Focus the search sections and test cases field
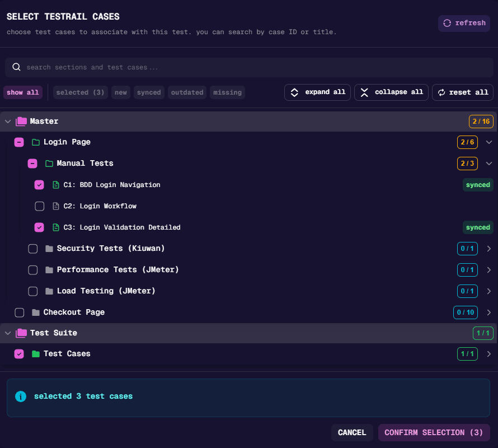The height and width of the screenshot is (448, 498). click(249, 67)
